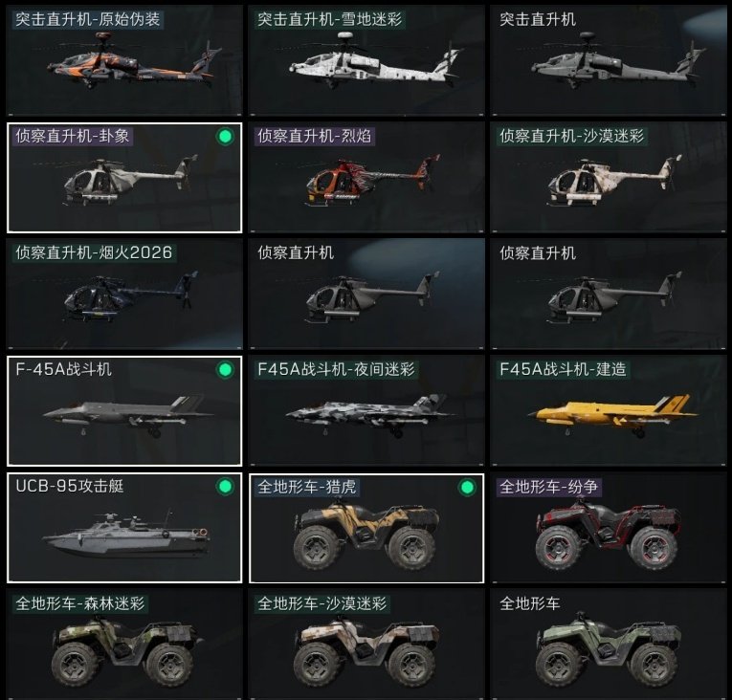732x700 pixels.
Task: Click the default 突击直升机 card
Action: (x=609, y=60)
